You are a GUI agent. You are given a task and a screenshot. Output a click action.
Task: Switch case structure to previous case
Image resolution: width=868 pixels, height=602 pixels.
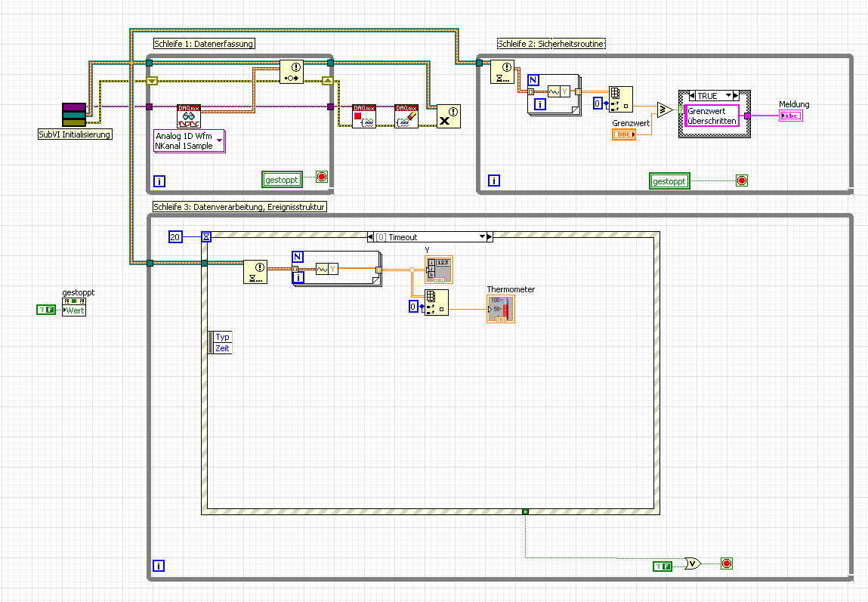click(692, 96)
